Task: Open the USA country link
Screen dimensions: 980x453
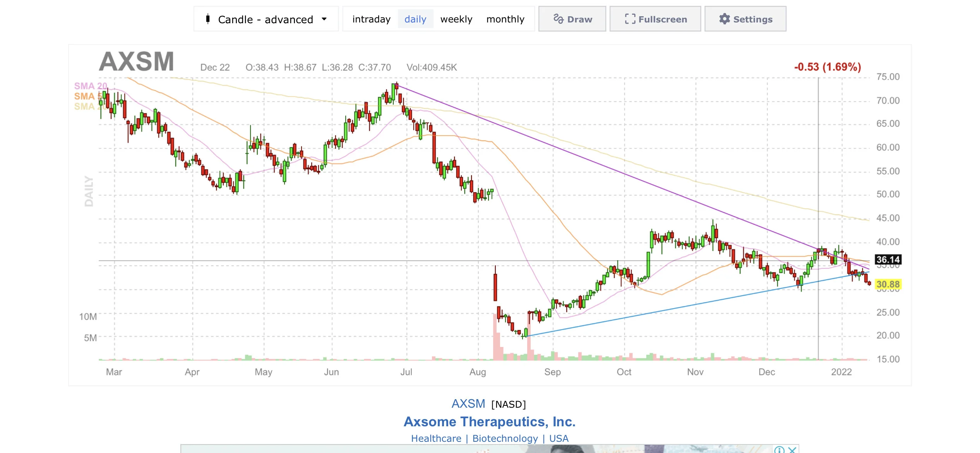Action: 559,439
